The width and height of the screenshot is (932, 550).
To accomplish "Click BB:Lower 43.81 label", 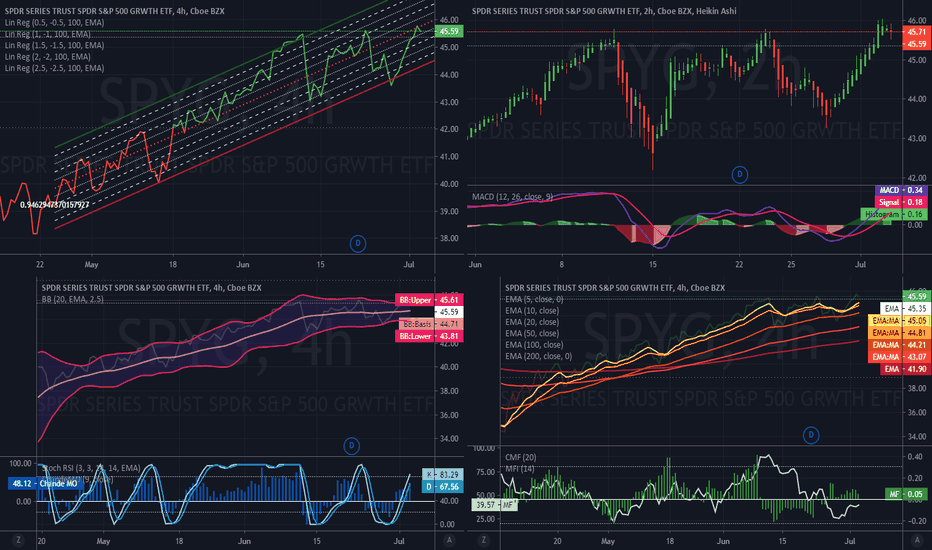I will point(429,336).
